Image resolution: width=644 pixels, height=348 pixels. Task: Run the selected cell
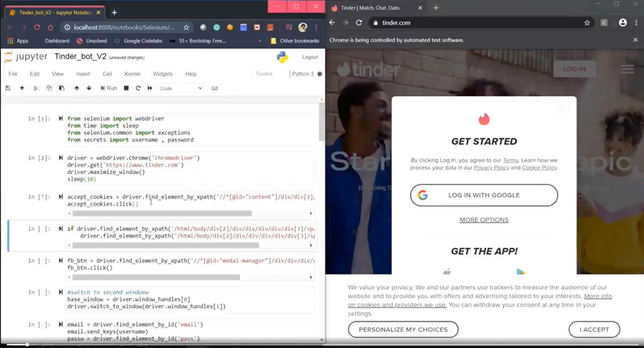point(108,88)
